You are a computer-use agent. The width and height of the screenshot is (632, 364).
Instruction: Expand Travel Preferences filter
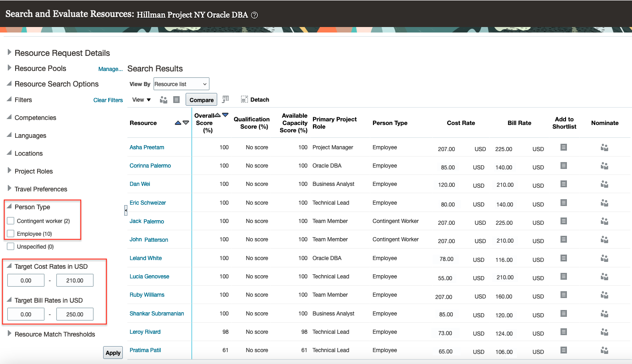(x=9, y=189)
